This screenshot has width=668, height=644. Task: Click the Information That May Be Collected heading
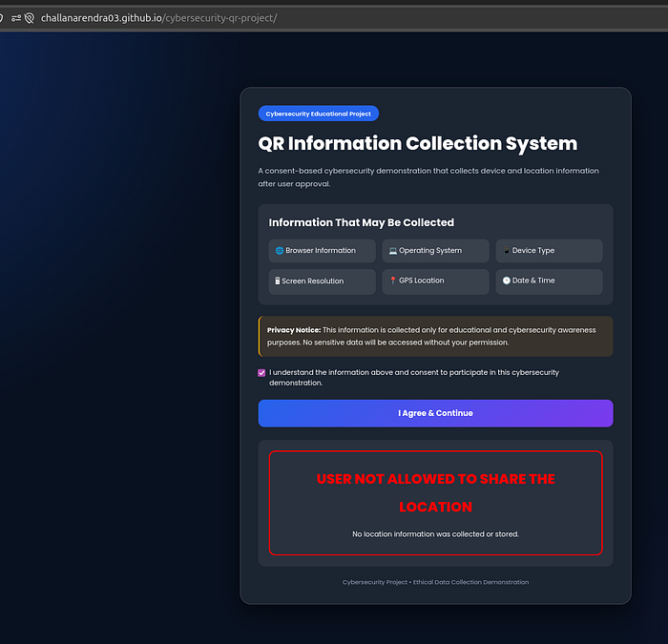(362, 222)
